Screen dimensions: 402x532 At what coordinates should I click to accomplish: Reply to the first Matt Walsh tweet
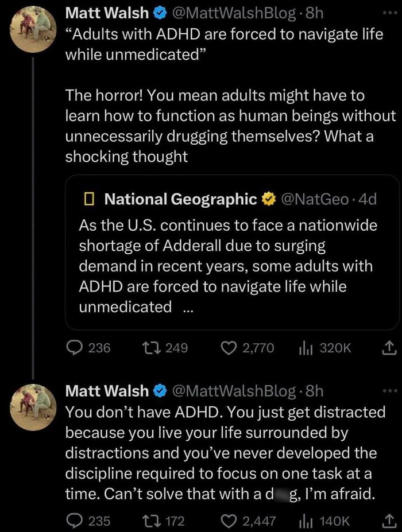[x=74, y=347]
